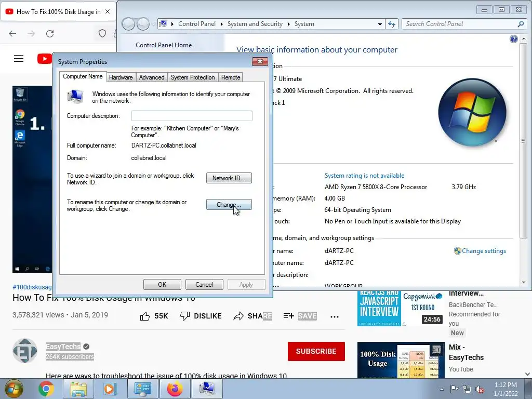Open the media player taskbar icon
Viewport: 532px width, 399px height.
[x=110, y=389]
